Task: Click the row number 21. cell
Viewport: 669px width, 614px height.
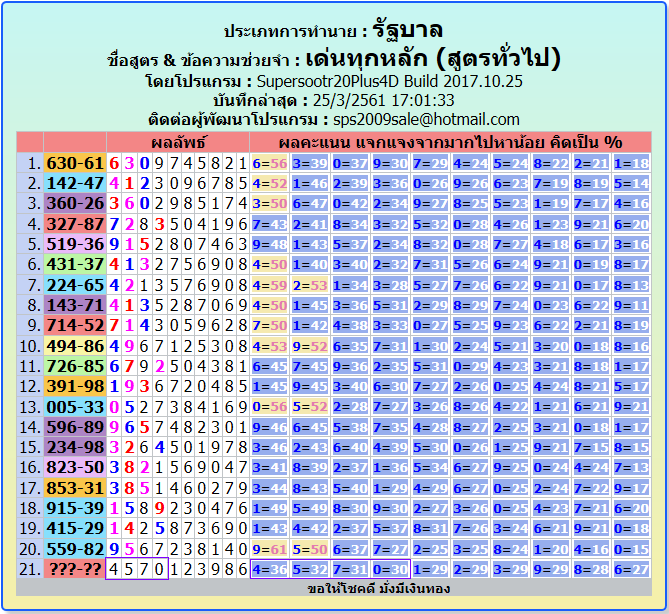Action: coord(30,569)
